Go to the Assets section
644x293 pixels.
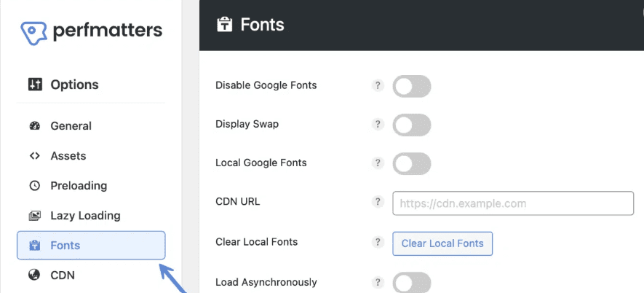pos(91,156)
